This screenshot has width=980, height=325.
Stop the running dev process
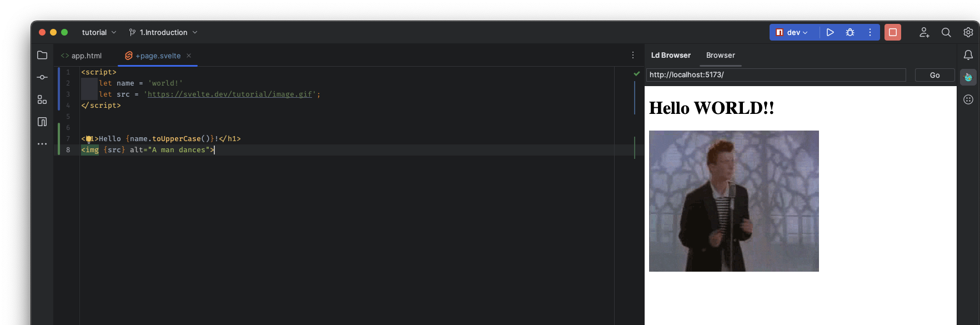pos(893,32)
